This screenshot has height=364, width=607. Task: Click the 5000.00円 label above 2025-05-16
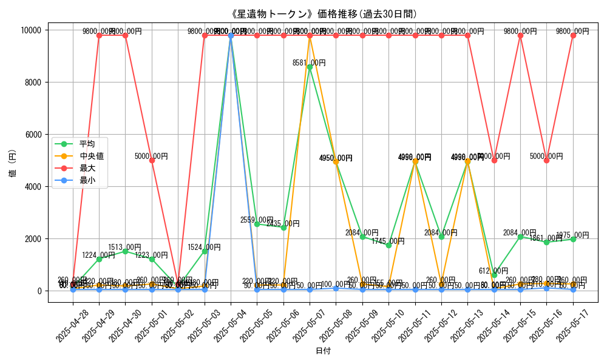546,157
